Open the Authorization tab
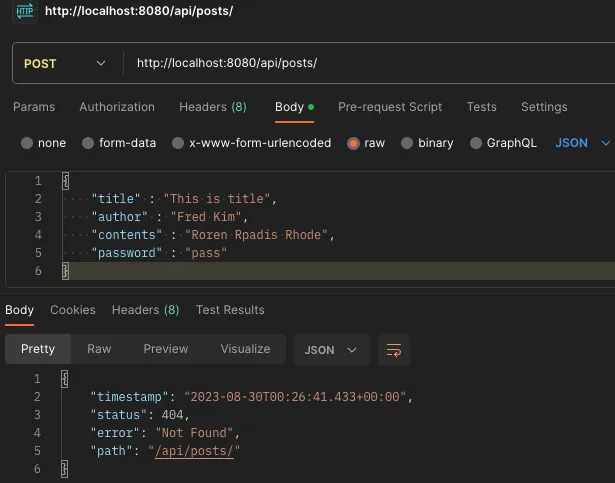Screen dimensions: 615x483 (117, 107)
